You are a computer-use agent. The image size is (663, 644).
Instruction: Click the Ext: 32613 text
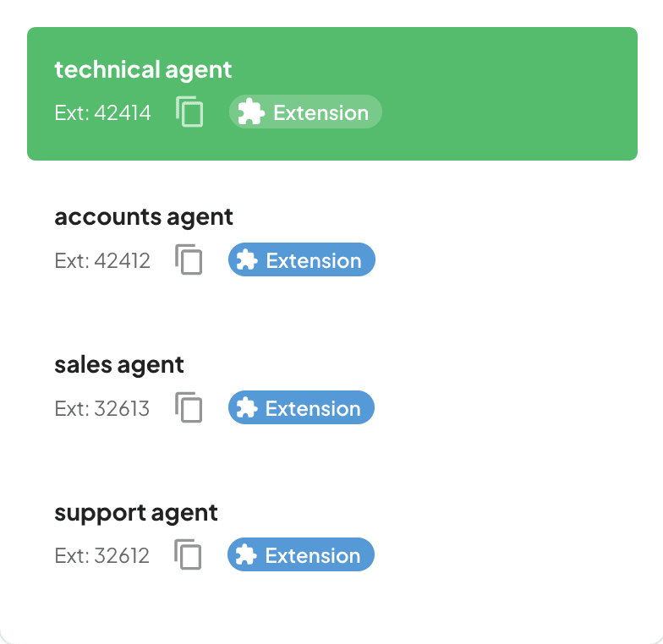click(102, 408)
